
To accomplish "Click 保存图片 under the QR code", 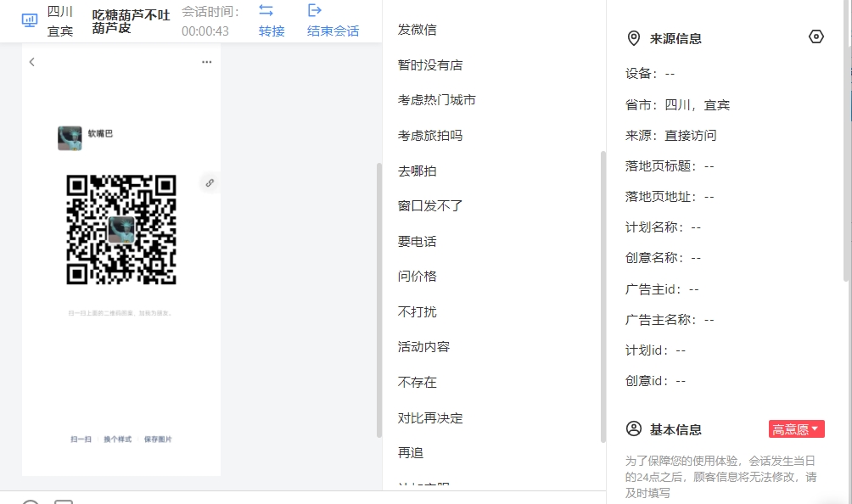I will click(x=158, y=439).
